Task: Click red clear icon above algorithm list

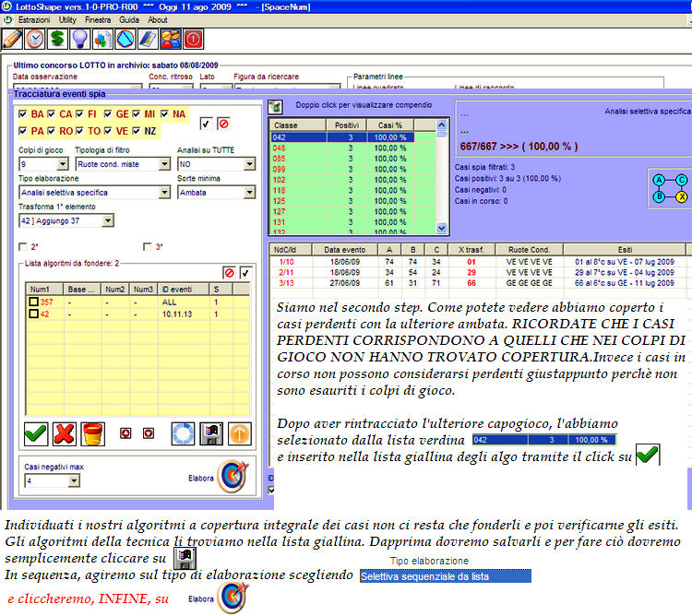Action: (x=229, y=273)
